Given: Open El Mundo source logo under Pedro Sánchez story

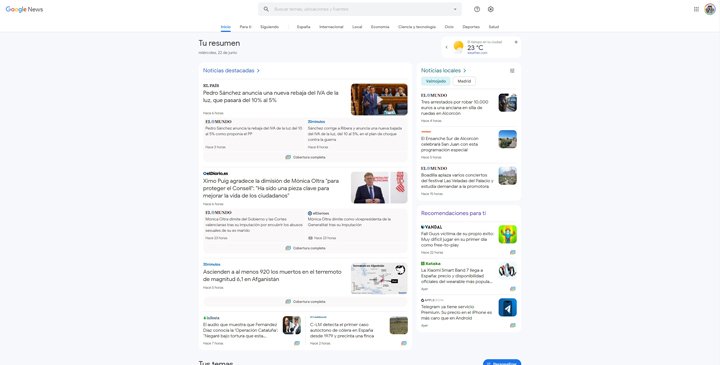Looking at the screenshot, I should tap(218, 122).
